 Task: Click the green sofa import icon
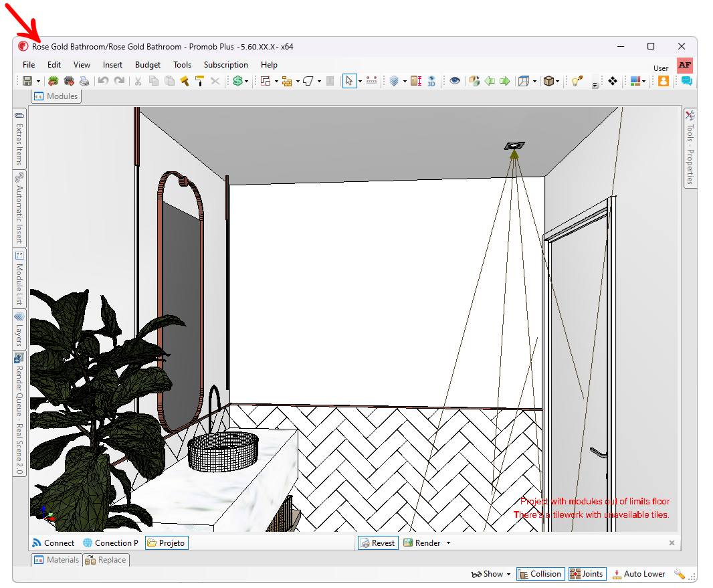click(x=54, y=81)
